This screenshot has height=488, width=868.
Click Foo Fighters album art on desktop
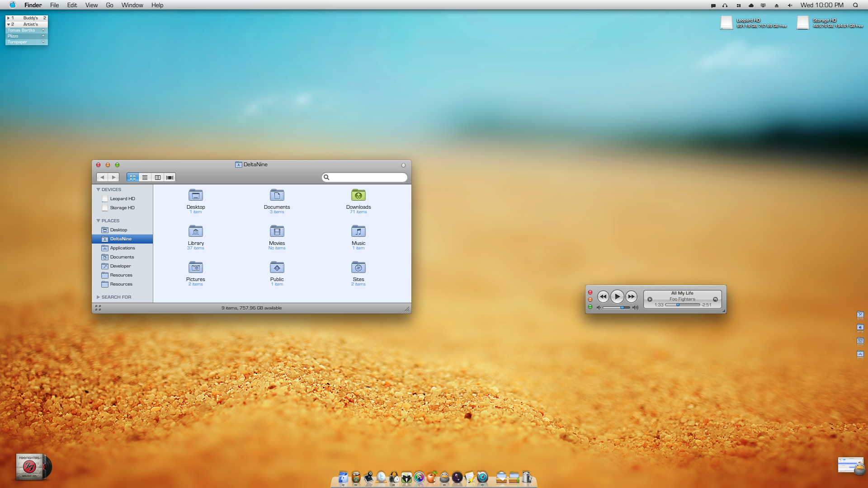(x=30, y=467)
